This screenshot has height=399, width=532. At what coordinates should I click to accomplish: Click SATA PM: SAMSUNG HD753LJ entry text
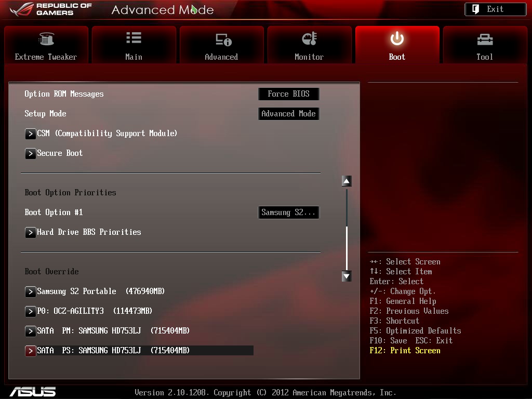(113, 331)
